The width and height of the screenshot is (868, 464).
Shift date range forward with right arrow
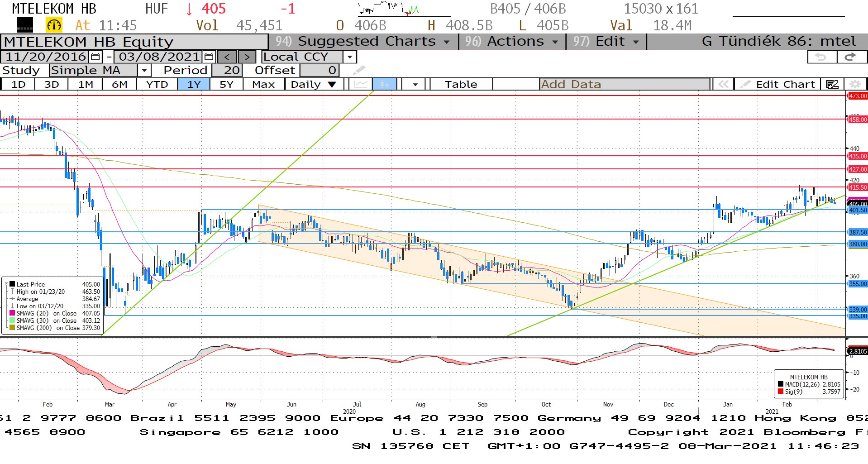(x=247, y=57)
